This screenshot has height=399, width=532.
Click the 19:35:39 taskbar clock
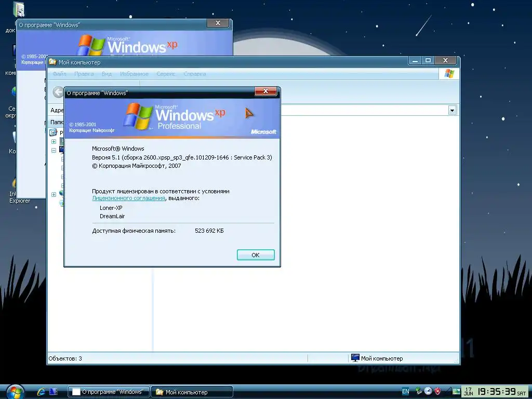(497, 392)
